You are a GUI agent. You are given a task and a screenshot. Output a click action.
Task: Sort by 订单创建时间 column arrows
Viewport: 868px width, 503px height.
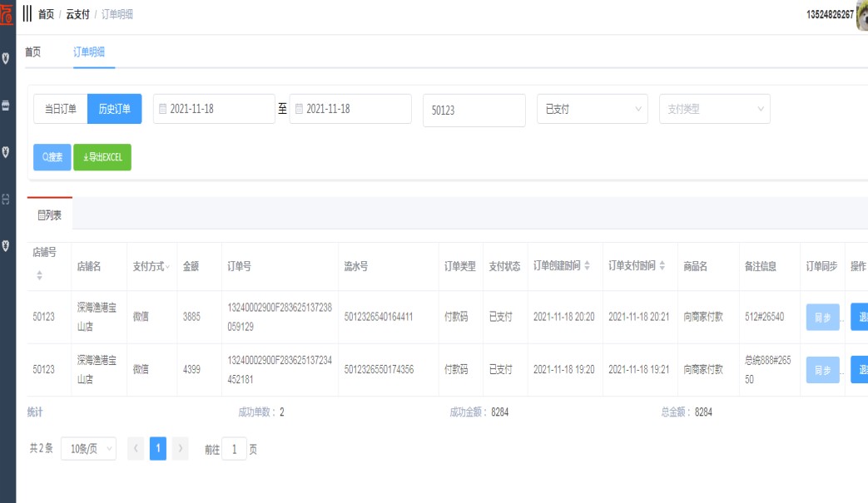click(x=588, y=266)
